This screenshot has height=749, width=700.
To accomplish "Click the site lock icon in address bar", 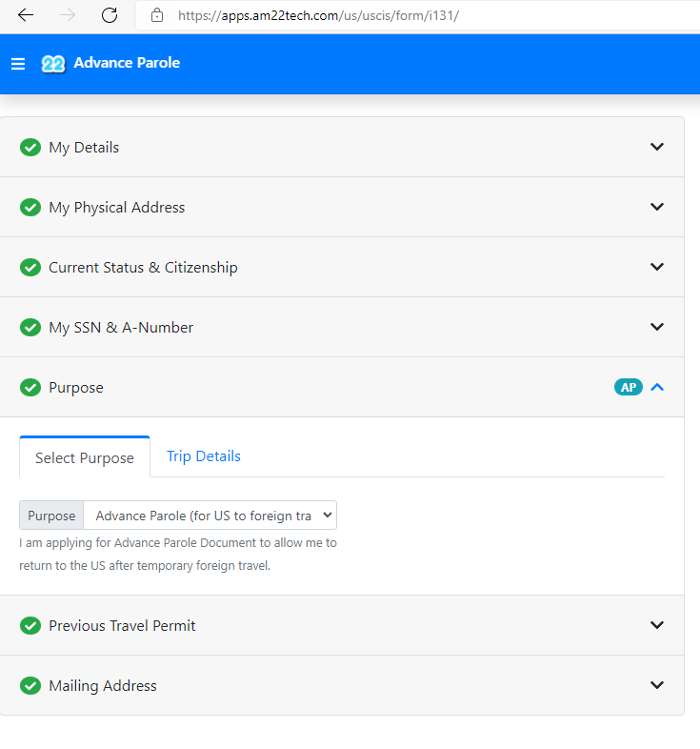I will pyautogui.click(x=157, y=16).
